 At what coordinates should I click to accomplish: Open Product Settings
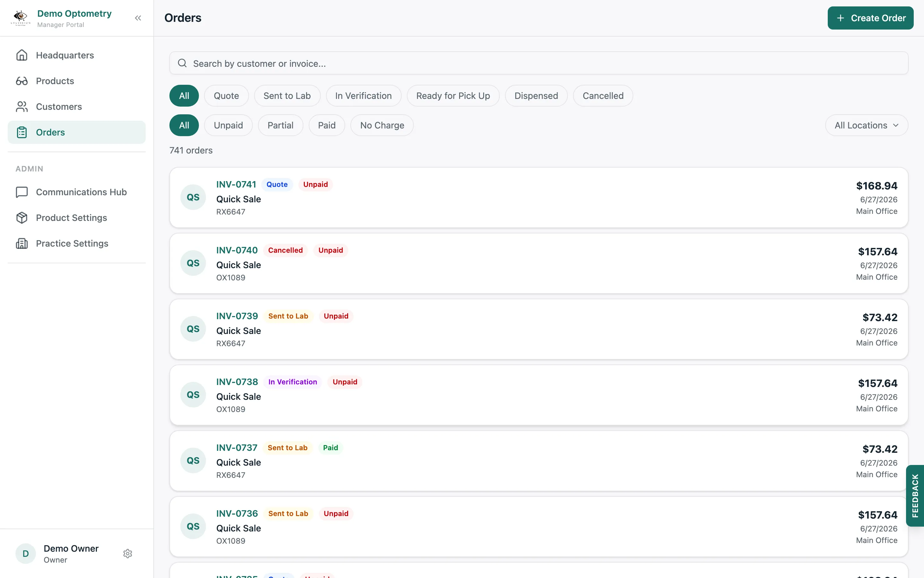76,217
